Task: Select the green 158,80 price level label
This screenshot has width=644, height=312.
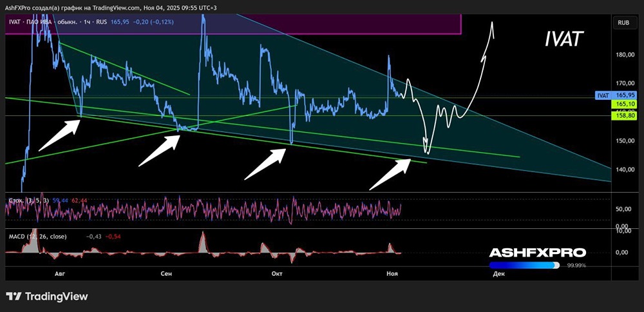Action: tap(624, 116)
